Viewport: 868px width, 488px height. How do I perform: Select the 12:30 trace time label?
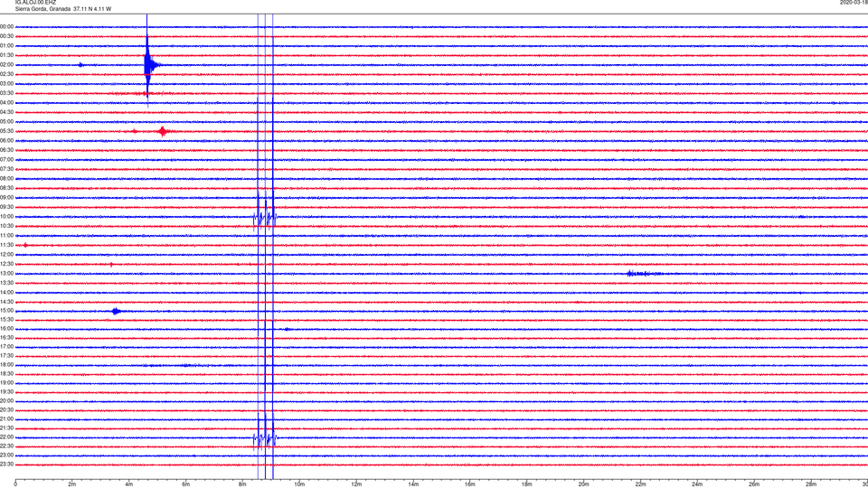click(x=6, y=264)
